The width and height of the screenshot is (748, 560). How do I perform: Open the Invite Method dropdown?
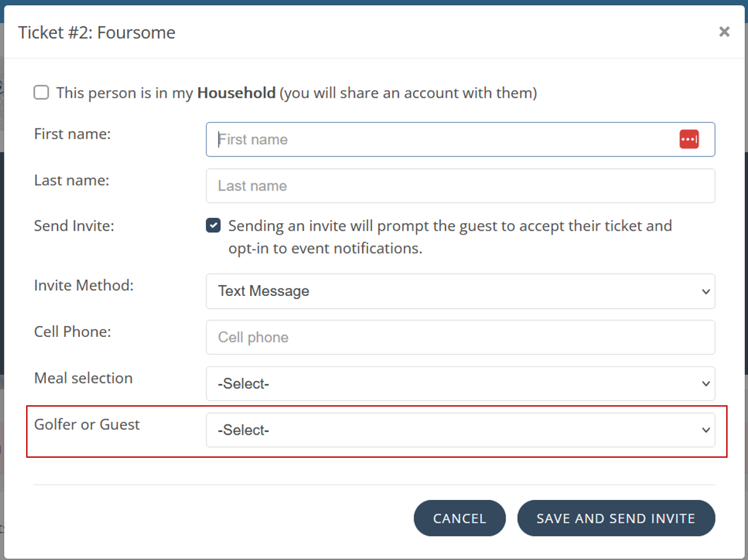tap(460, 292)
